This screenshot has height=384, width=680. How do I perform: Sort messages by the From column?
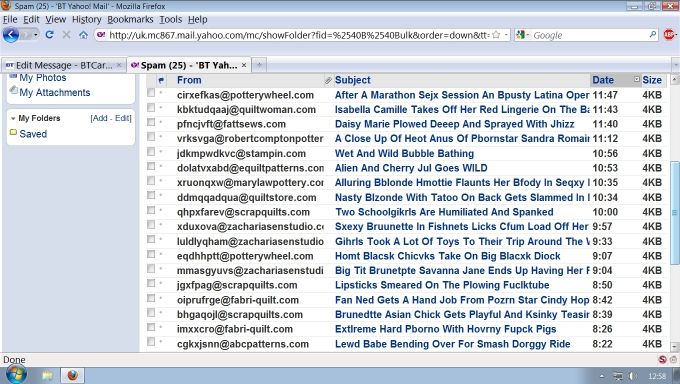(189, 80)
